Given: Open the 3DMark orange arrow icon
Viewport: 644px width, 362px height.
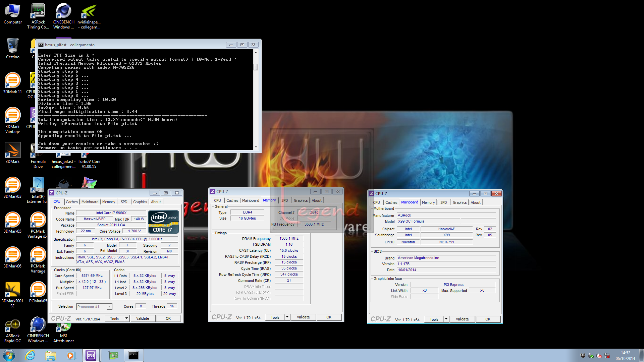Looking at the screenshot, I should point(13,153).
